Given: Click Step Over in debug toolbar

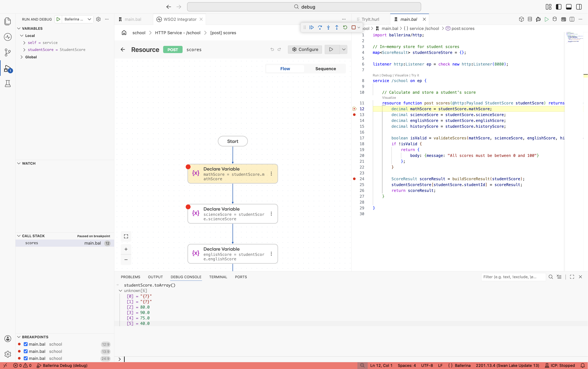Looking at the screenshot, I should coord(320,27).
